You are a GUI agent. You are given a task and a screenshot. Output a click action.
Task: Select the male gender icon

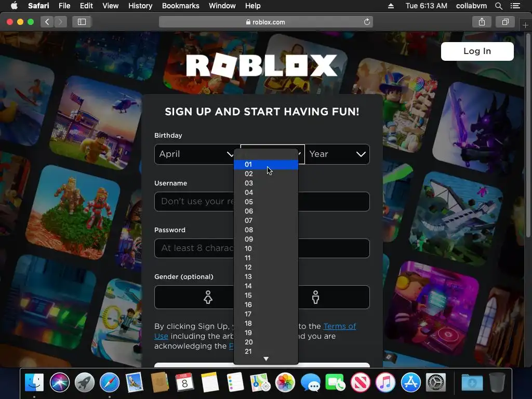(x=315, y=297)
